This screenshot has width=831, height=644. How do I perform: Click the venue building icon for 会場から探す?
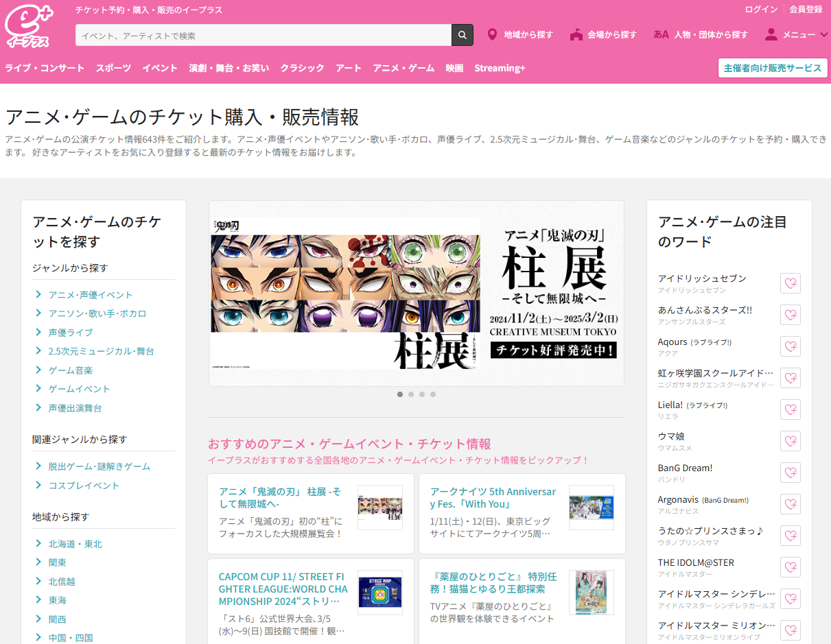pos(576,34)
